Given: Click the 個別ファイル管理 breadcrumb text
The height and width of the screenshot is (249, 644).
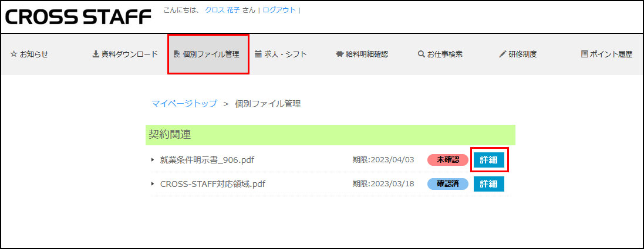Looking at the screenshot, I should pyautogui.click(x=268, y=104).
